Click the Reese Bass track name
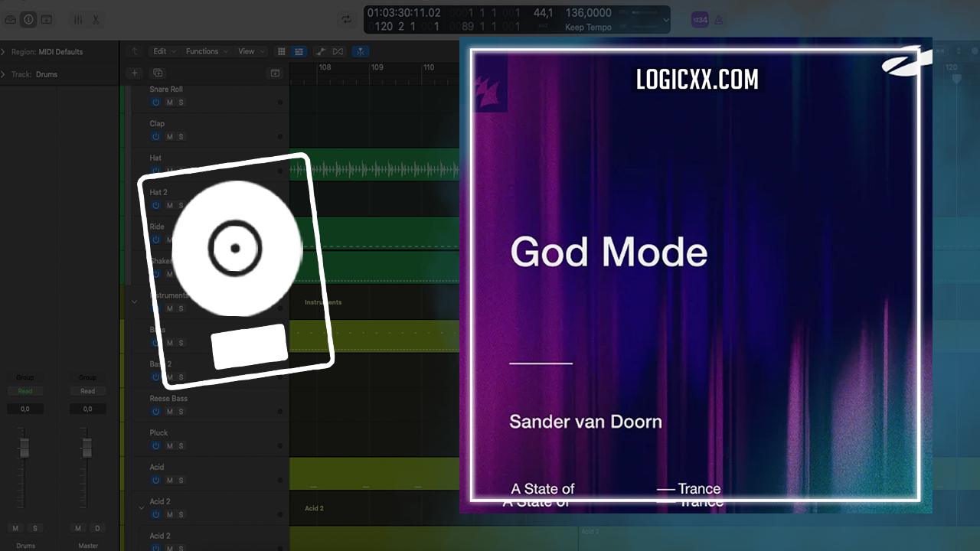The width and height of the screenshot is (980, 551). pyautogui.click(x=168, y=399)
